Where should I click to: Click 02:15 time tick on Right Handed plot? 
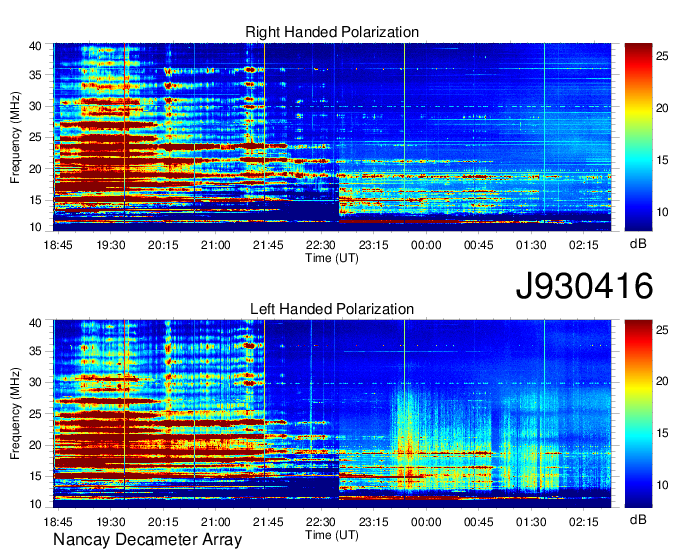point(584,245)
